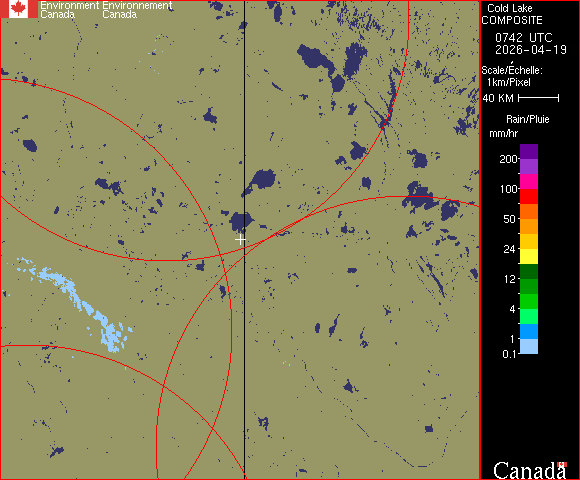The height and width of the screenshot is (480, 580).
Task: Select the red 100 mm/hr legend swatch
Action: [529, 196]
